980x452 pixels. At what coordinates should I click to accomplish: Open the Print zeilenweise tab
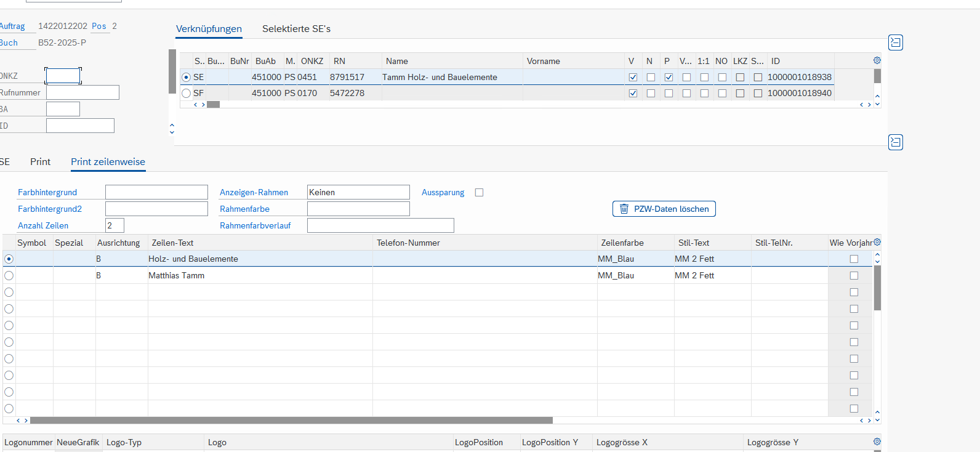(x=108, y=161)
